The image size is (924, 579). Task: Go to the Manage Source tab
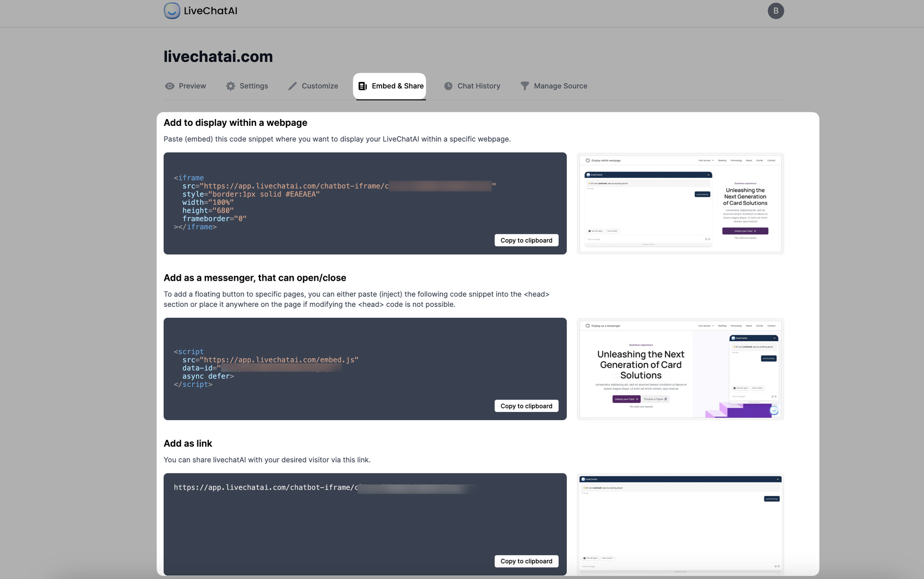click(560, 86)
